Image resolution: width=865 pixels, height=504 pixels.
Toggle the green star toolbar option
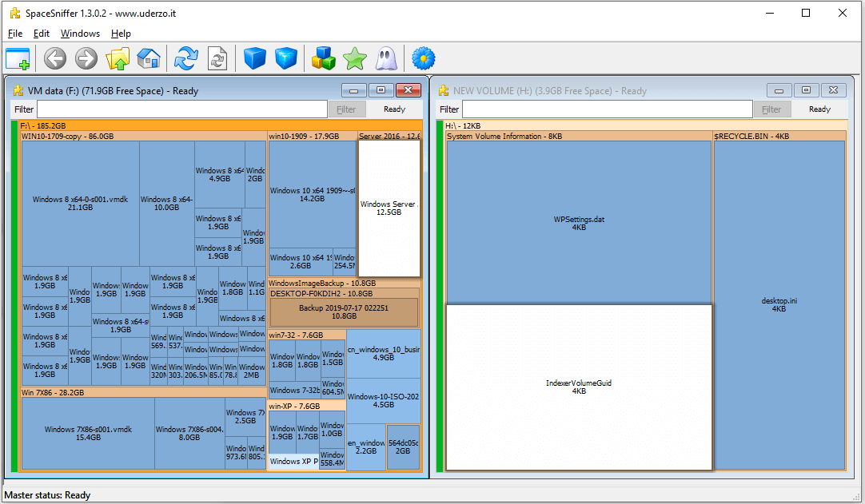[354, 58]
